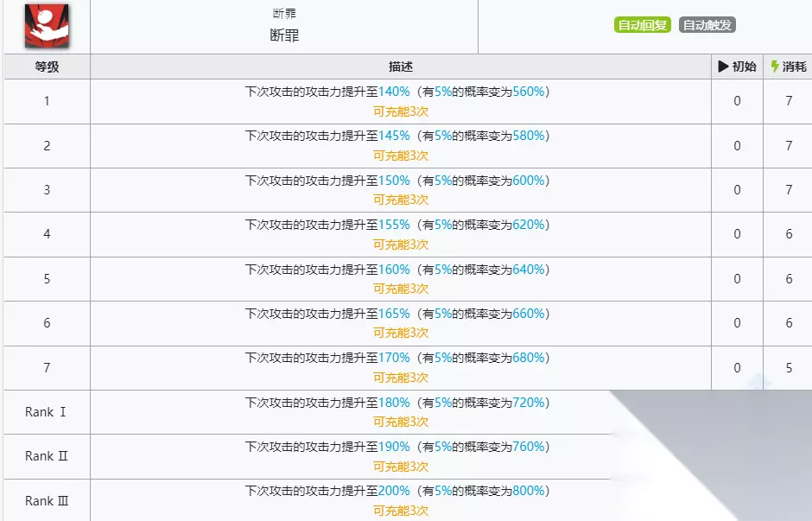812x521 pixels.
Task: Click the level 7 cost value 5
Action: (789, 368)
